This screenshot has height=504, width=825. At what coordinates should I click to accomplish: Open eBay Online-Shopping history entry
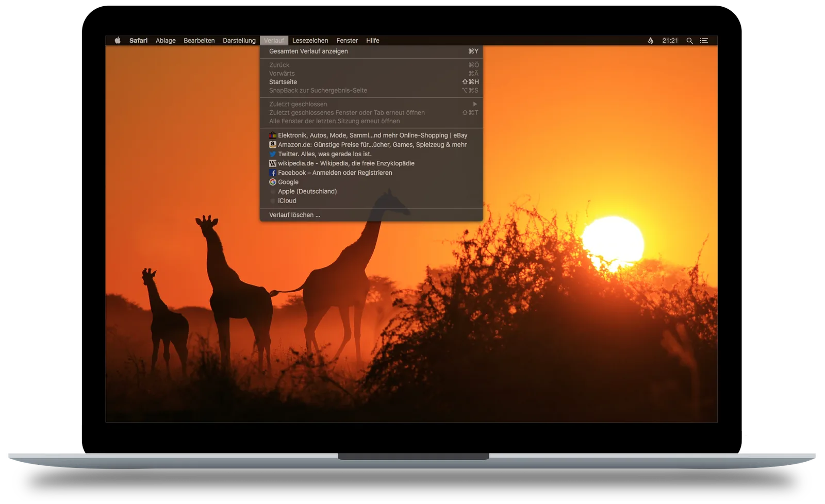(371, 135)
